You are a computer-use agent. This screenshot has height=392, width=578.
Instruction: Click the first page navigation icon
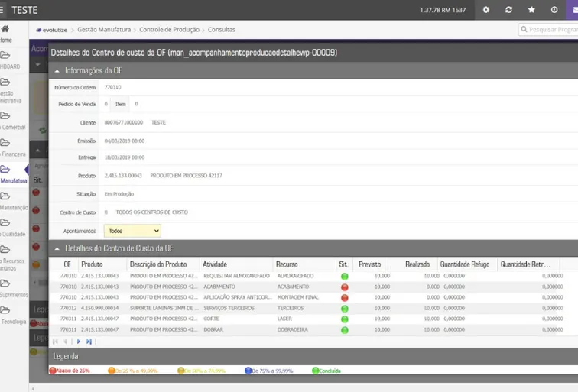[55, 342]
